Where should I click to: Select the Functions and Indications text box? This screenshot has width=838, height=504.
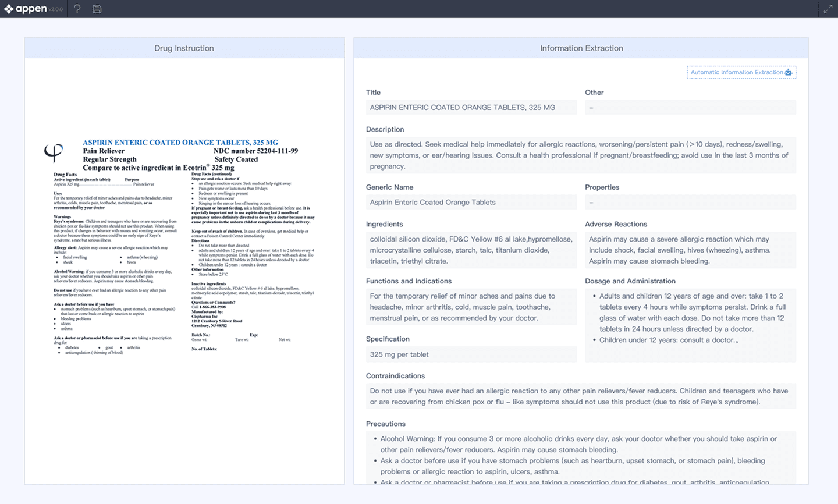click(x=471, y=307)
